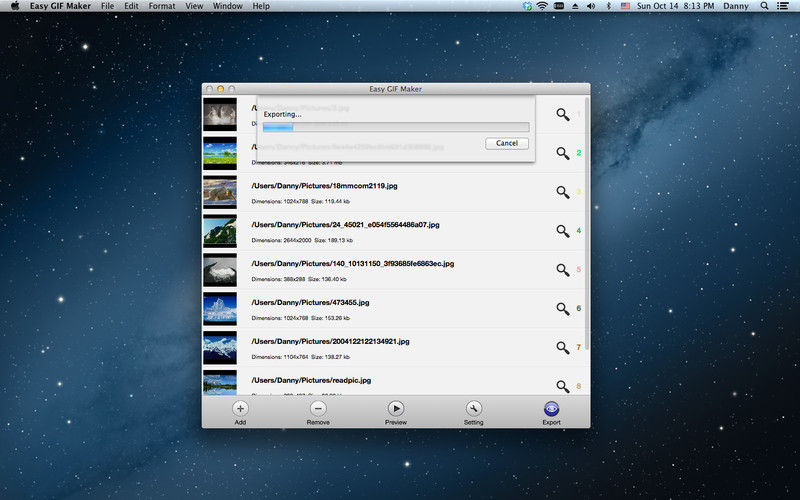Open the Easy GIF Maker menu

click(x=60, y=6)
